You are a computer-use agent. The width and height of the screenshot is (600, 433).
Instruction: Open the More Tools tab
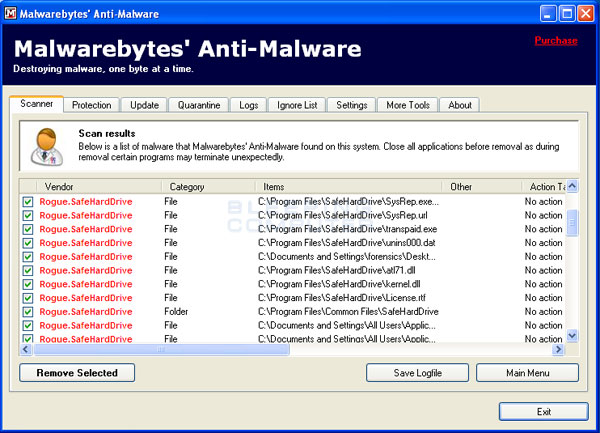point(408,105)
